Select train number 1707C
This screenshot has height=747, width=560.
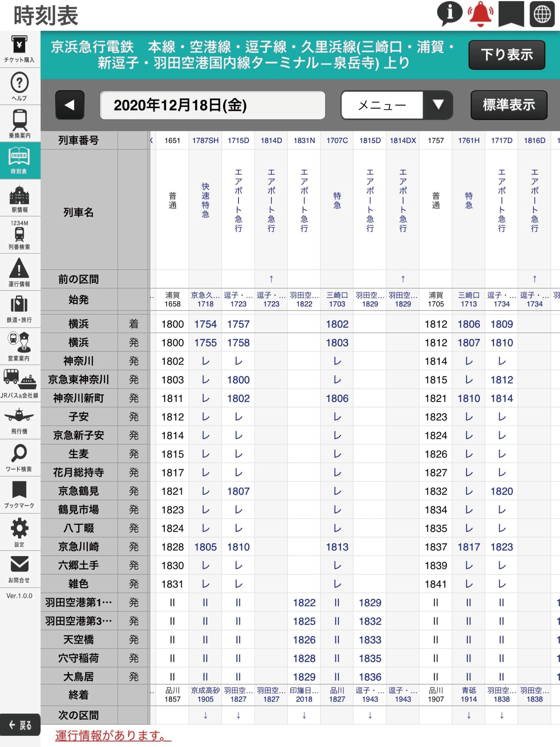337,141
